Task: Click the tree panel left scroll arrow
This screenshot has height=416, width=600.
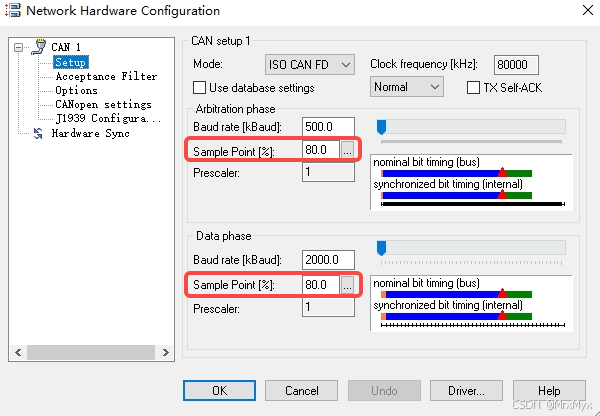Action: coord(18,352)
